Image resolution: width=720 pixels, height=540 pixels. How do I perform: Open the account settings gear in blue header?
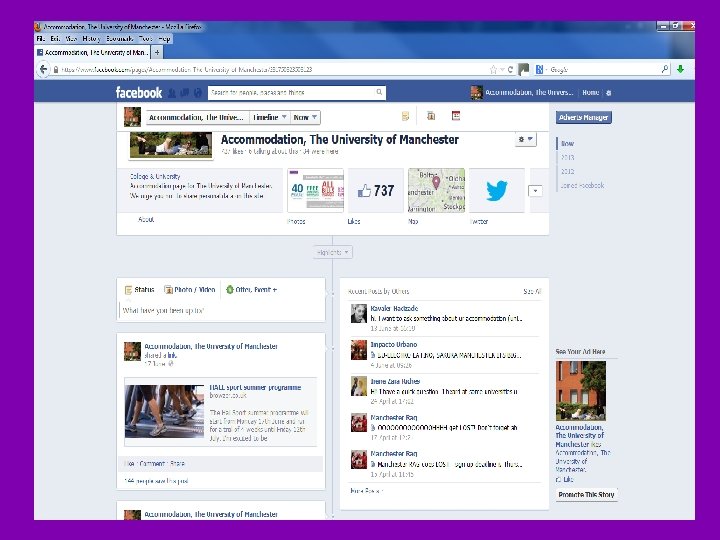click(608, 93)
